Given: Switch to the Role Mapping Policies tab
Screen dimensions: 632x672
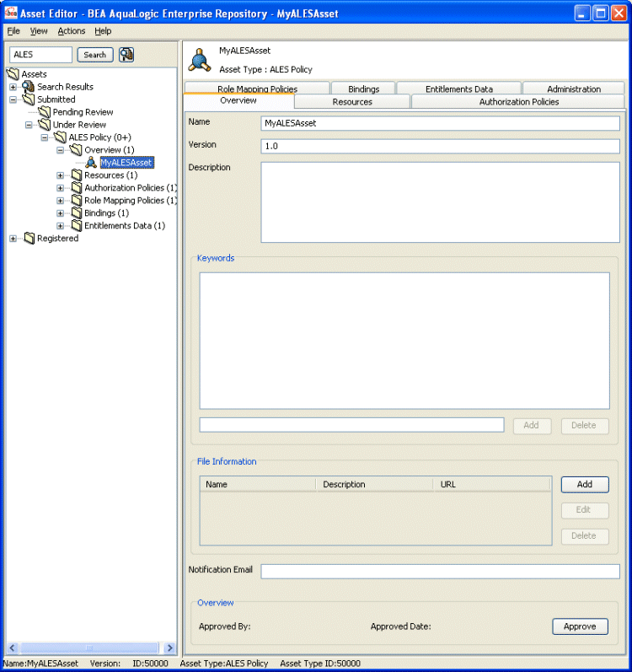Looking at the screenshot, I should coord(257,88).
